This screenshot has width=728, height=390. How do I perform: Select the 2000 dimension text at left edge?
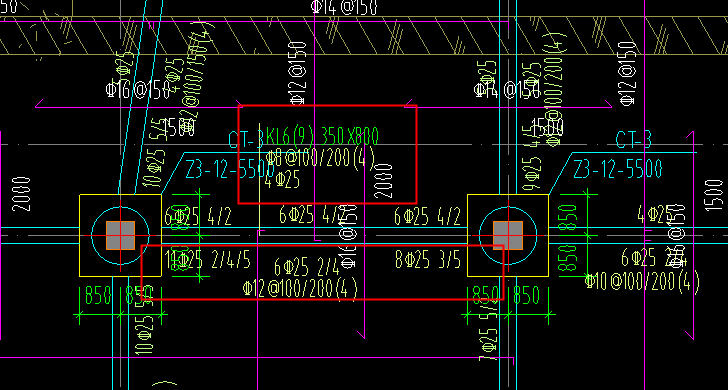(21, 194)
